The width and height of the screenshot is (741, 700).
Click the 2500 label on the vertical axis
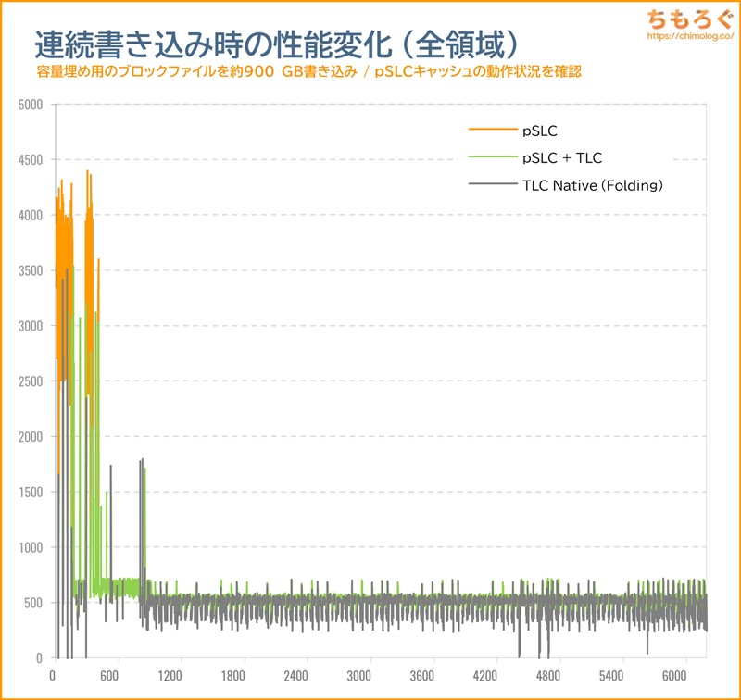pyautogui.click(x=30, y=381)
